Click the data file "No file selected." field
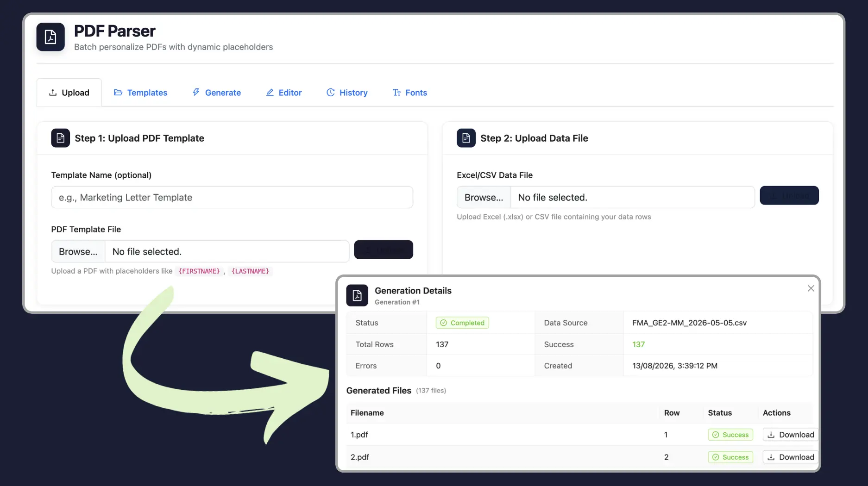Viewport: 868px width, 486px height. point(633,197)
